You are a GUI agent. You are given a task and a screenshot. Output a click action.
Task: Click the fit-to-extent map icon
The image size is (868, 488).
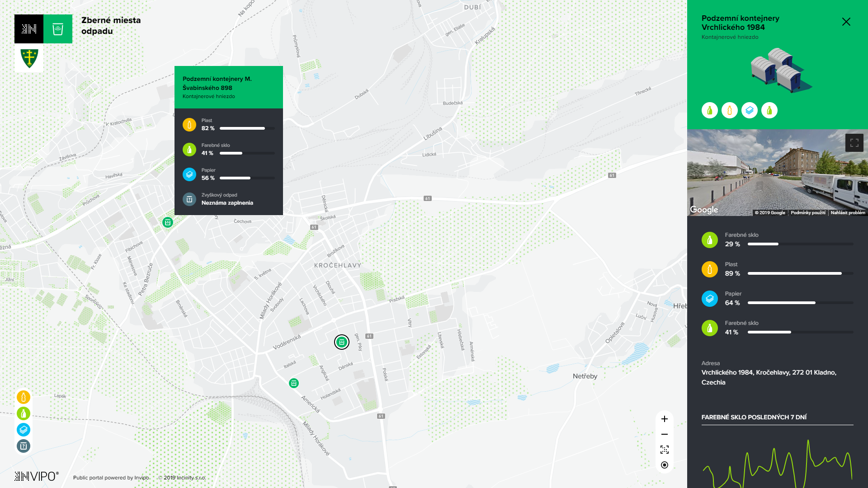[665, 450]
